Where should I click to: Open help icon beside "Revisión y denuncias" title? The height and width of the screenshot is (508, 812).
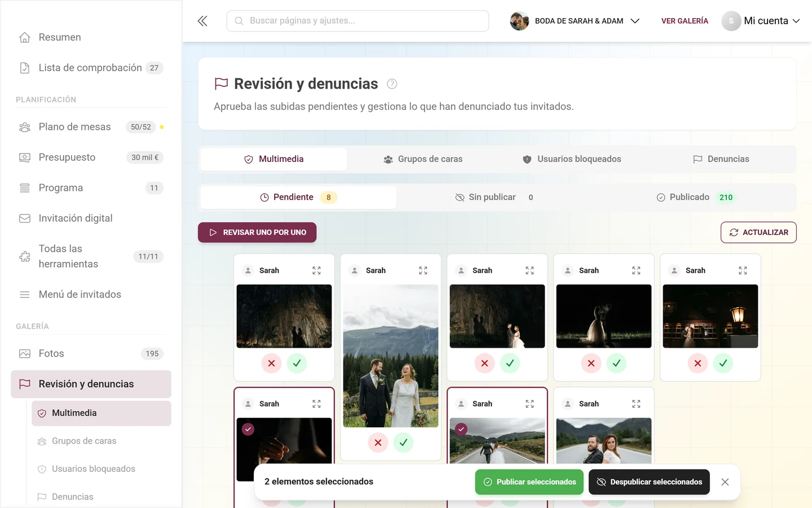click(392, 84)
